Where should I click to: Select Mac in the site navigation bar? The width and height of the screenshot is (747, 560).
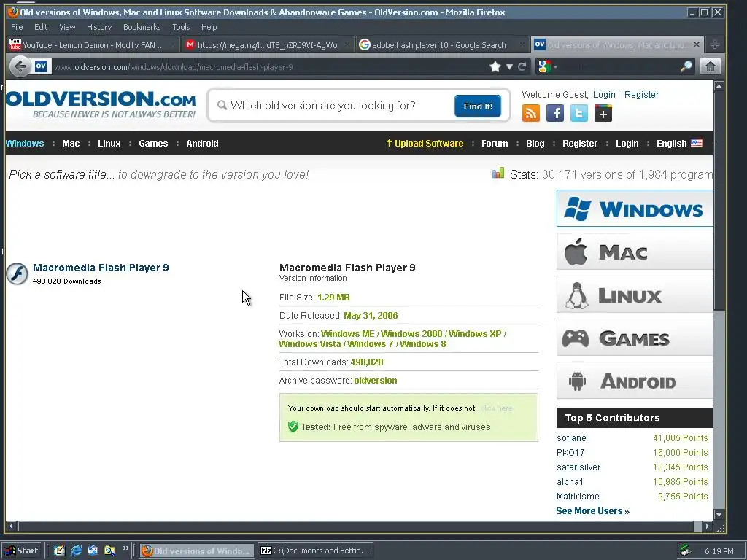pos(71,144)
